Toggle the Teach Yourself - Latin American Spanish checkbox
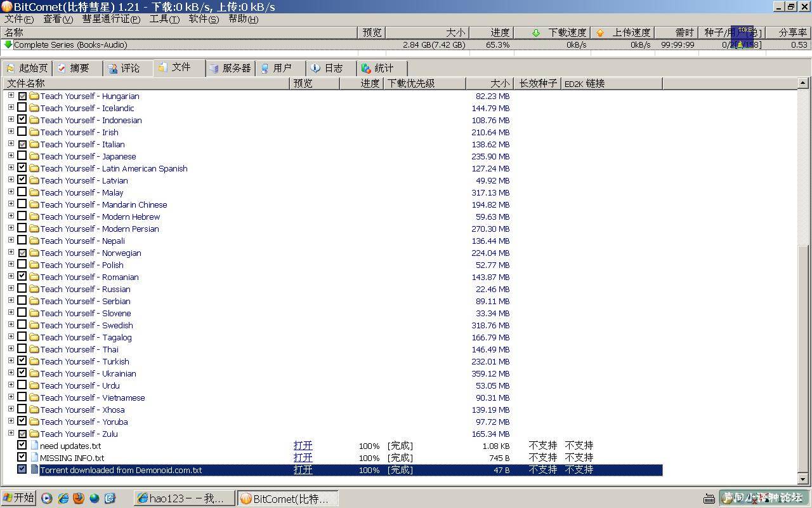 (x=22, y=168)
